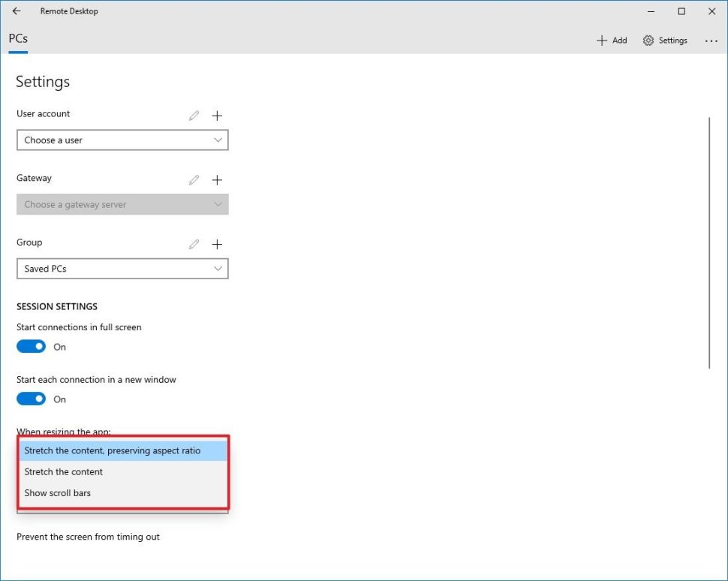Image resolution: width=728 pixels, height=581 pixels.
Task: Add a new user account with plus
Action: (217, 116)
